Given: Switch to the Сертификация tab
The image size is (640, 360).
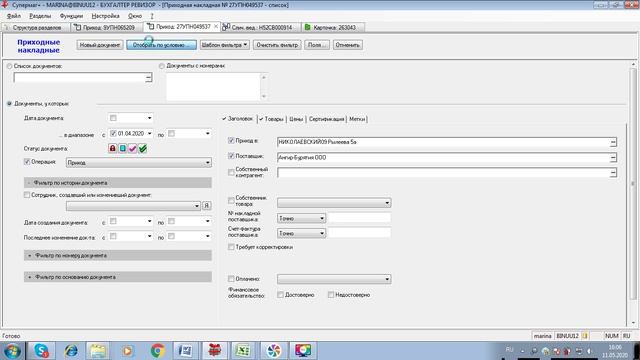Looking at the screenshot, I should pyautogui.click(x=326, y=119).
